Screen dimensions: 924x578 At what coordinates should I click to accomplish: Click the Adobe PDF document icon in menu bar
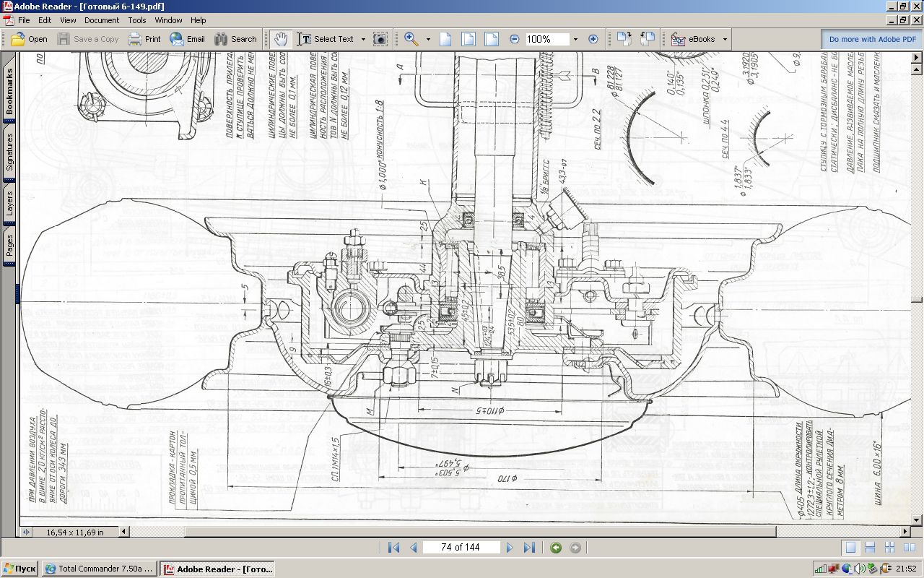(8, 20)
